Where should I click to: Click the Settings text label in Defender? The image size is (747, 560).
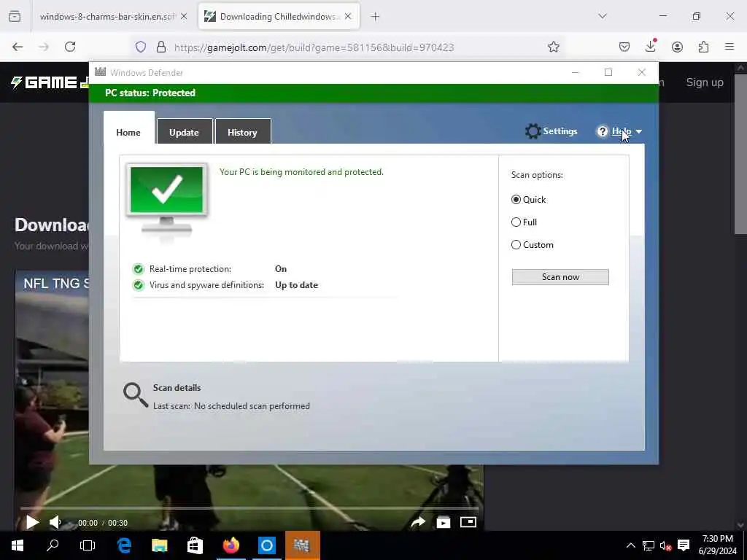(x=560, y=131)
